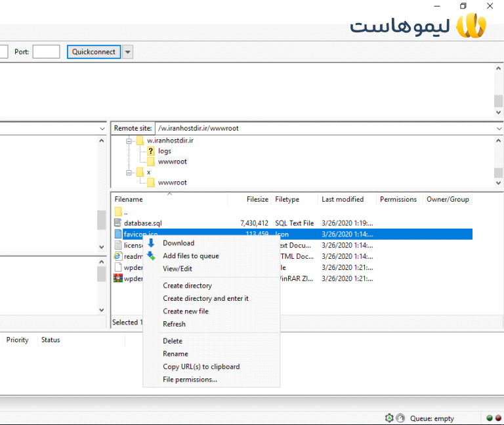Screen dimensions: 504x425
Task: Click remote tree scrollbar up arrow
Action: pyautogui.click(x=498, y=141)
